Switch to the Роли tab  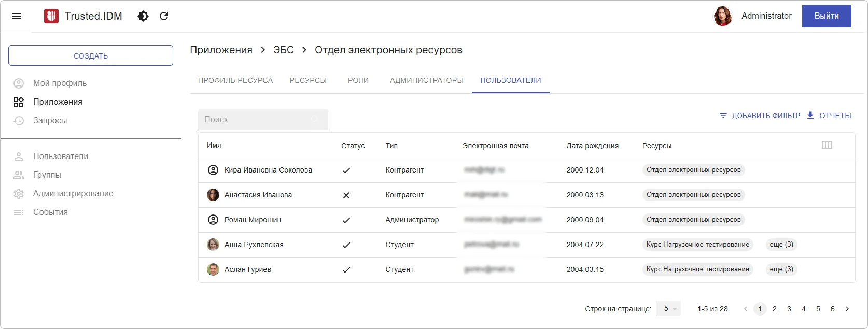tap(358, 80)
